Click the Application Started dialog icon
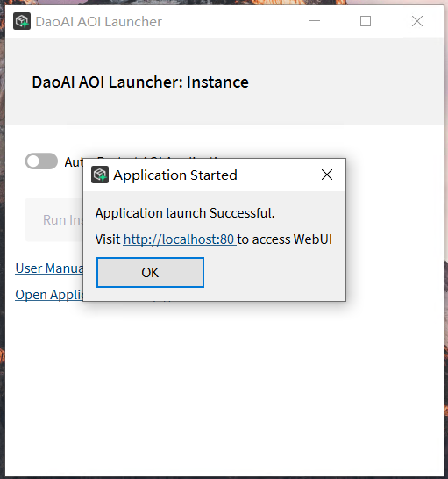Viewport: 448px width, 479px height. [100, 175]
